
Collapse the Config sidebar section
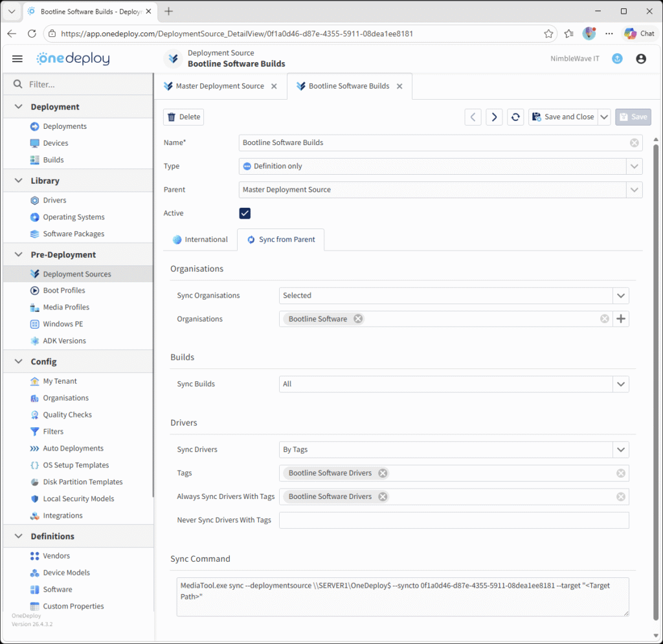(19, 362)
